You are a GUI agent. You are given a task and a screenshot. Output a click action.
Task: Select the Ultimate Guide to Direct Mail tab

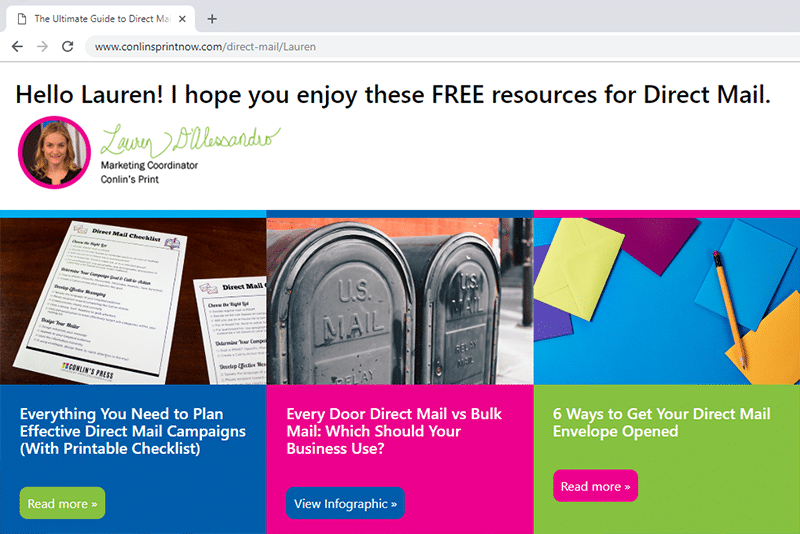(101, 19)
